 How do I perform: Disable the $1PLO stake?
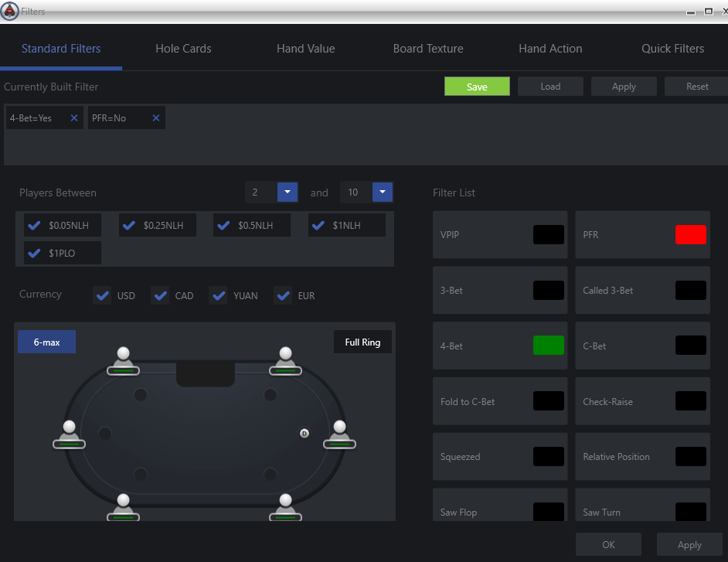(34, 253)
